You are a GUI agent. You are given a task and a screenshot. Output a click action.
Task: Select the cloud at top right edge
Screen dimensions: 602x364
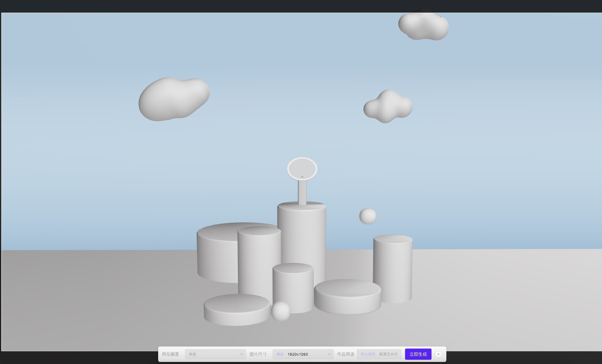[423, 26]
